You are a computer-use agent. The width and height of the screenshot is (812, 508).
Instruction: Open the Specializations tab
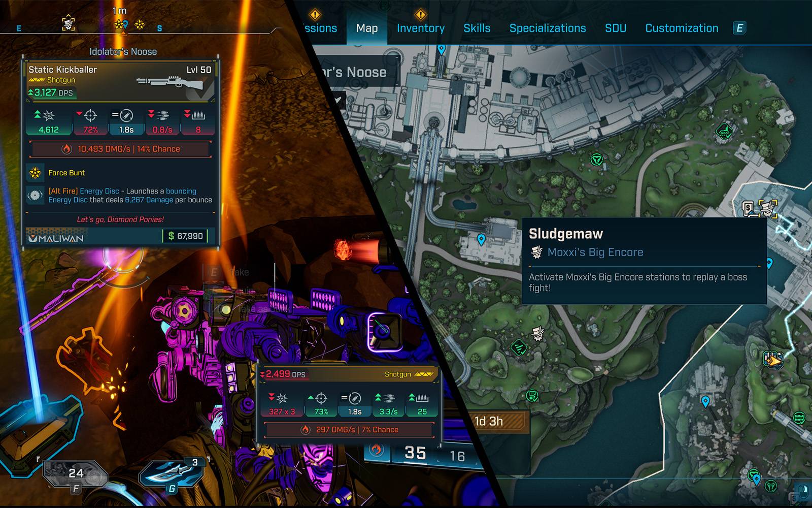tap(547, 28)
